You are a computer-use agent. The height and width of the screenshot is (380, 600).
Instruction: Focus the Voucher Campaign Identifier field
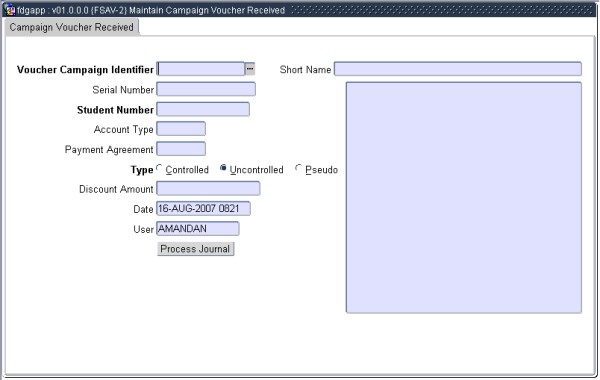point(201,69)
